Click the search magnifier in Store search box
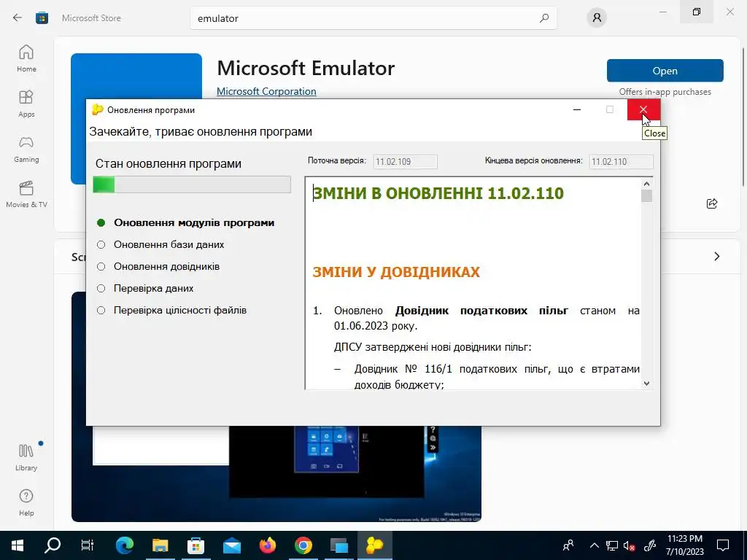The height and width of the screenshot is (560, 747). pyautogui.click(x=543, y=18)
